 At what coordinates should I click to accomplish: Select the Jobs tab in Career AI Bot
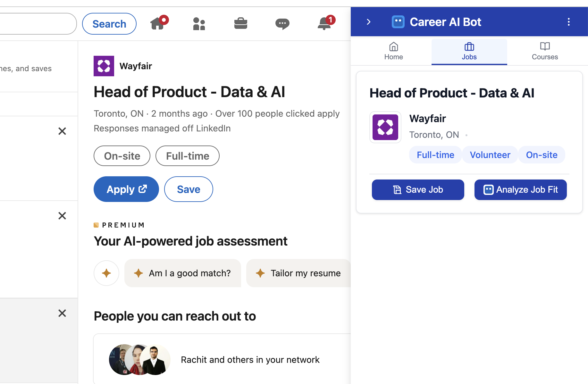click(x=469, y=51)
